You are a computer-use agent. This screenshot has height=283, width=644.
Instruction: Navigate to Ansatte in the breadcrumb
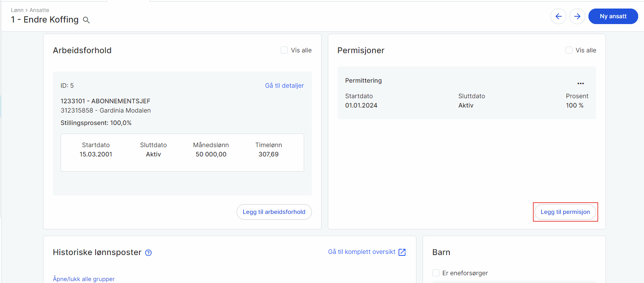tap(39, 10)
